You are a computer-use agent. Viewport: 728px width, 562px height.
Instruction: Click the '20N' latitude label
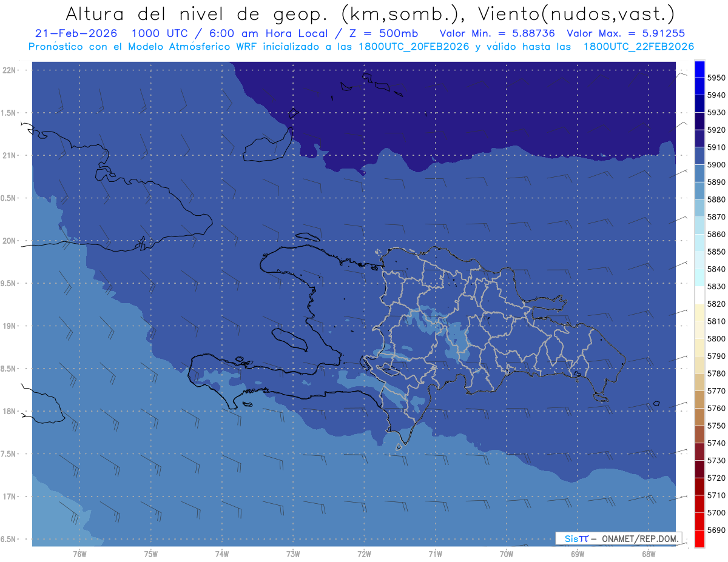click(9, 241)
